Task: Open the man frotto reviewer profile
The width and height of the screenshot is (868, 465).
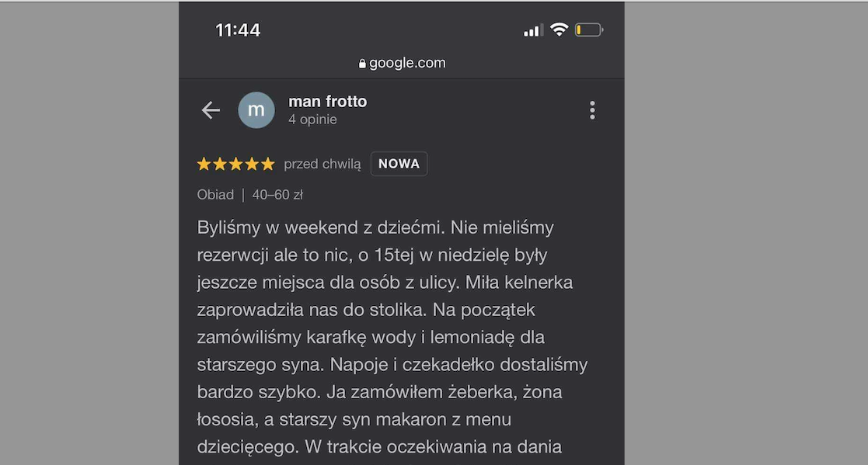Action: [x=327, y=102]
